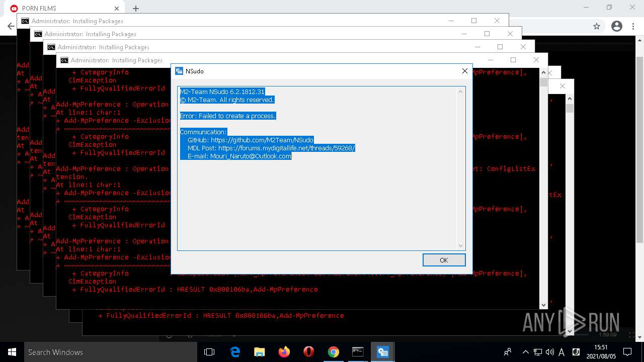Switch to Command Prompt taskbar item
This screenshot has width=644, height=362.
[x=358, y=352]
